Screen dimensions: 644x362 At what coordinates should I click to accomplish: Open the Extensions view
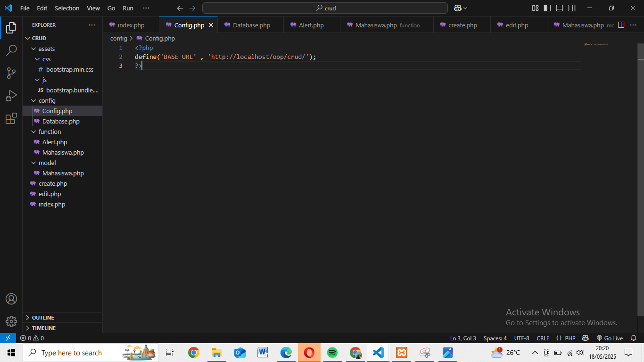pos(11,119)
